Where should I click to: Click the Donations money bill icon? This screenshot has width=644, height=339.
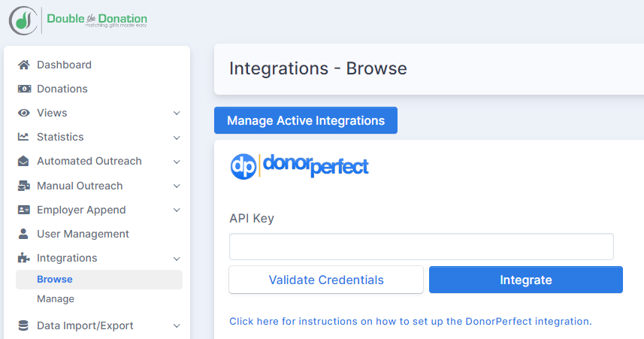click(x=24, y=89)
